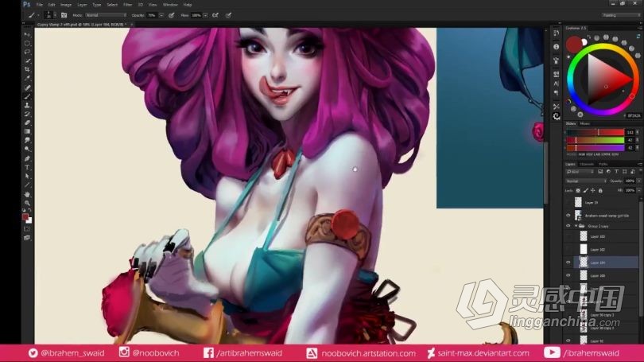Select the Pen tool
This screenshot has width=644, height=362.
coord(27,158)
